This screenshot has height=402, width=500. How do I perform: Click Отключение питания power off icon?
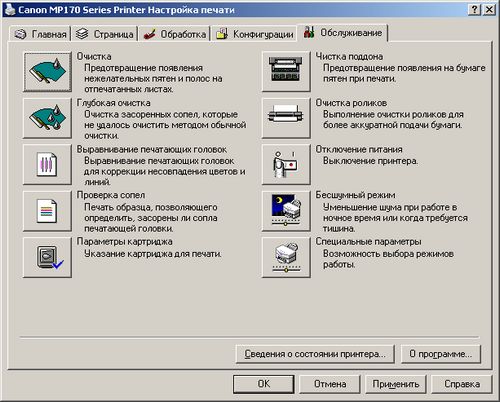pos(286,164)
